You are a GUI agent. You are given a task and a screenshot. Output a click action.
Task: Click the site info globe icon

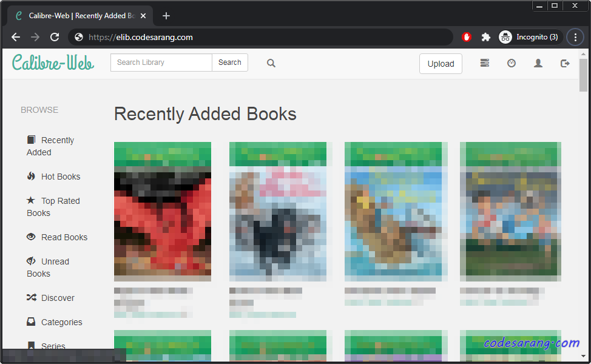[x=79, y=37]
